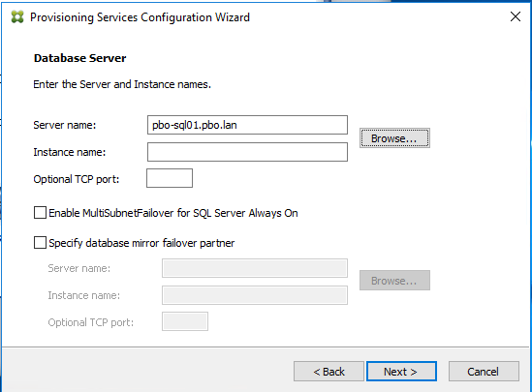Viewport: 532px width, 392px height.
Task: Go back with the < Back button
Action: click(329, 372)
